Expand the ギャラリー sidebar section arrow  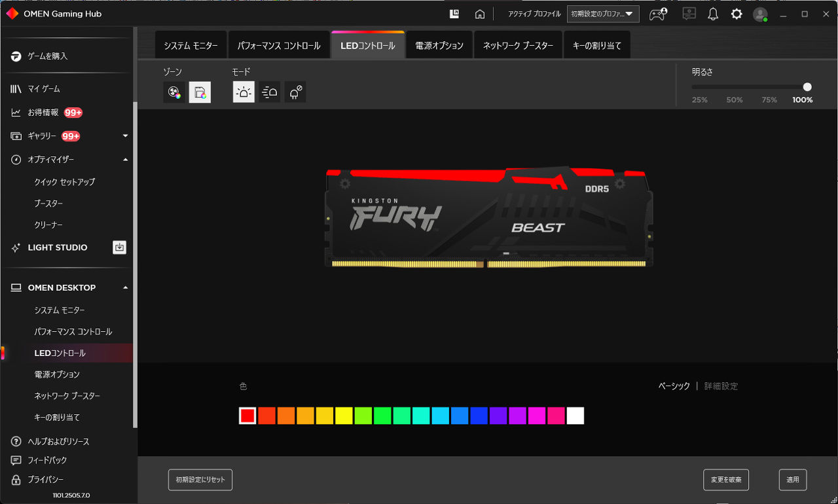click(x=125, y=136)
